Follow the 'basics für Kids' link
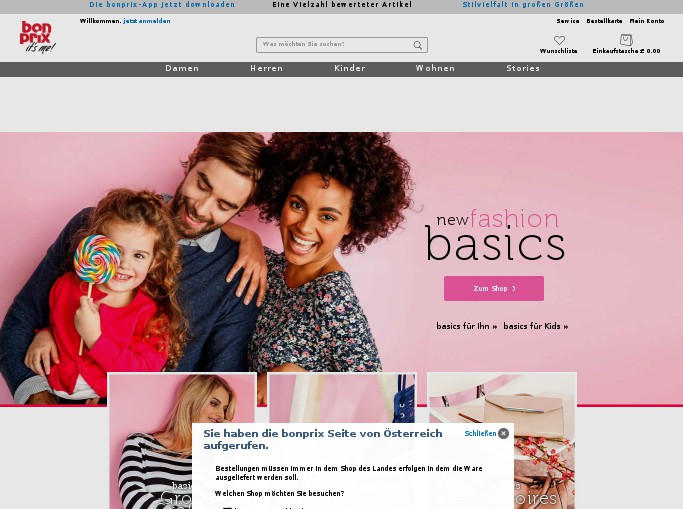The height and width of the screenshot is (509, 683). coord(535,326)
